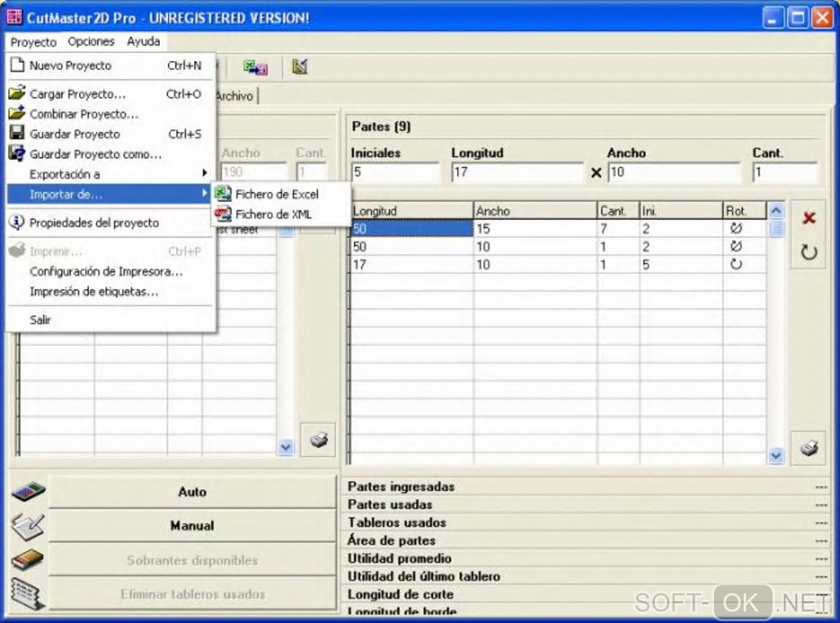Viewport: 840px width, 623px height.
Task: Click the parts Ancho input field
Action: (674, 172)
